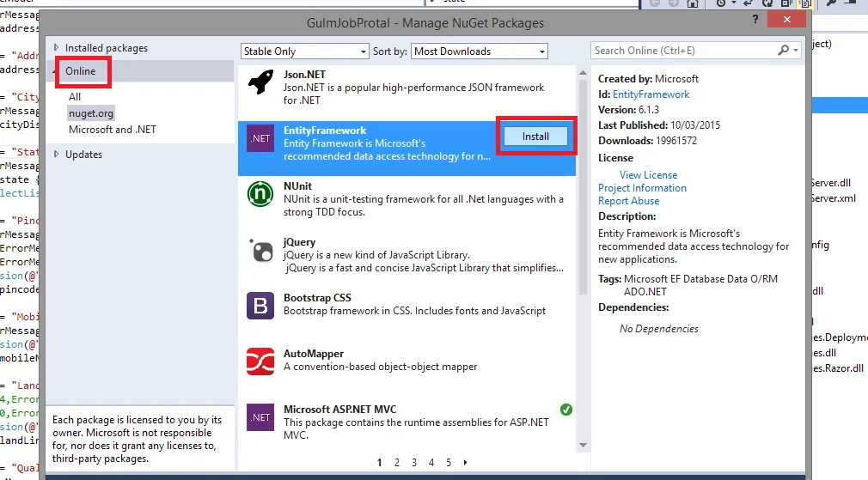Click Refresh icon in Solution Explorer toolbar

pos(767,3)
